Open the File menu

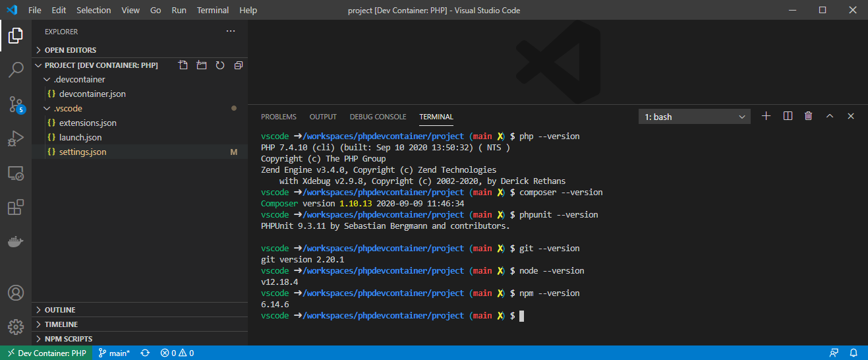(35, 10)
